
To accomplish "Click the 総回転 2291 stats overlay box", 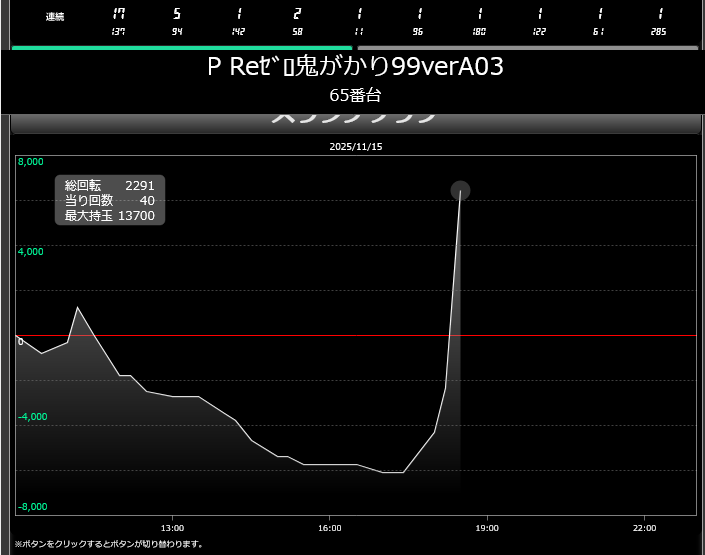I will point(110,200).
